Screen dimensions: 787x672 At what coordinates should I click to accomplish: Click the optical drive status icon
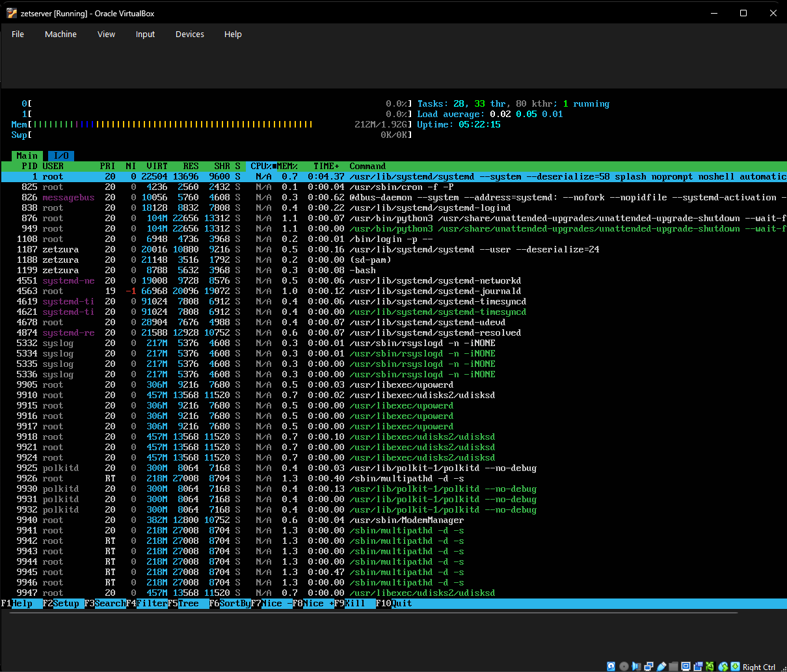point(624,666)
